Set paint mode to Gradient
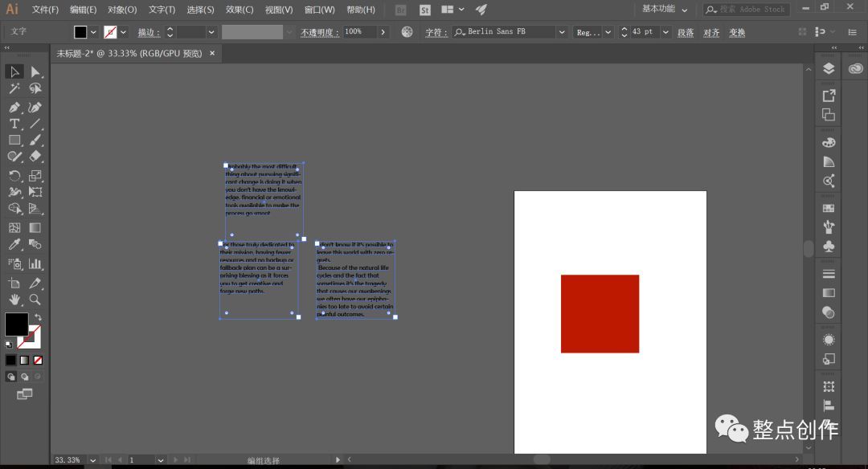Screen dimensions: 868x469 coord(24,360)
